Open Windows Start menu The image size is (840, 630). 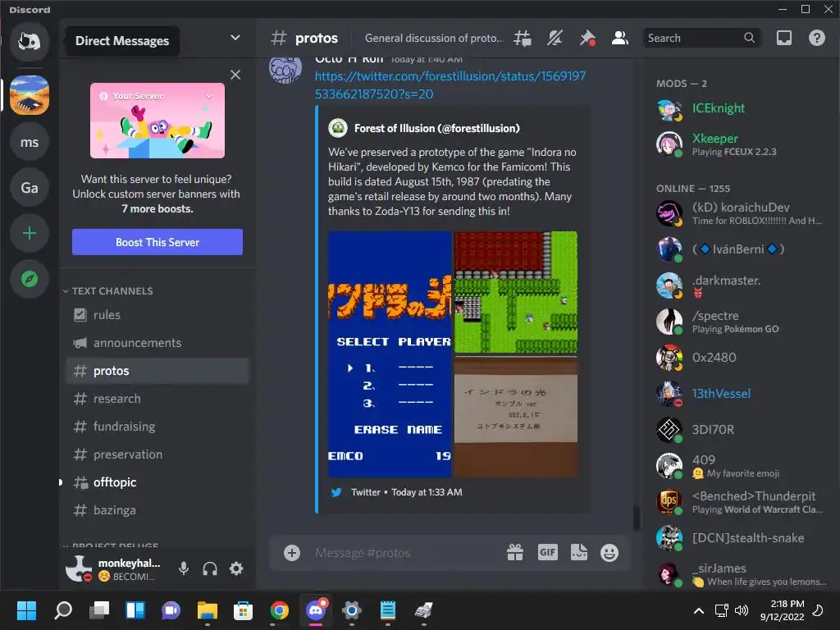[26, 610]
